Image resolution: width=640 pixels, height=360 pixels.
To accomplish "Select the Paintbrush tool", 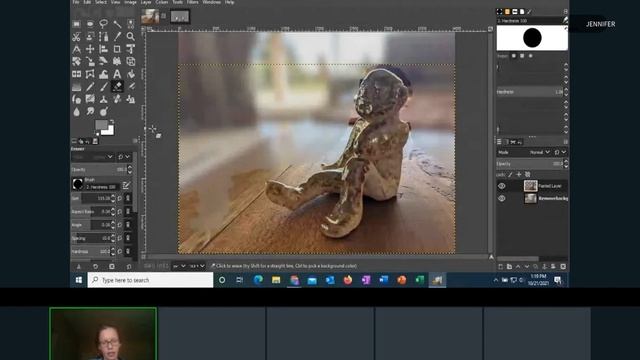I will [x=103, y=87].
